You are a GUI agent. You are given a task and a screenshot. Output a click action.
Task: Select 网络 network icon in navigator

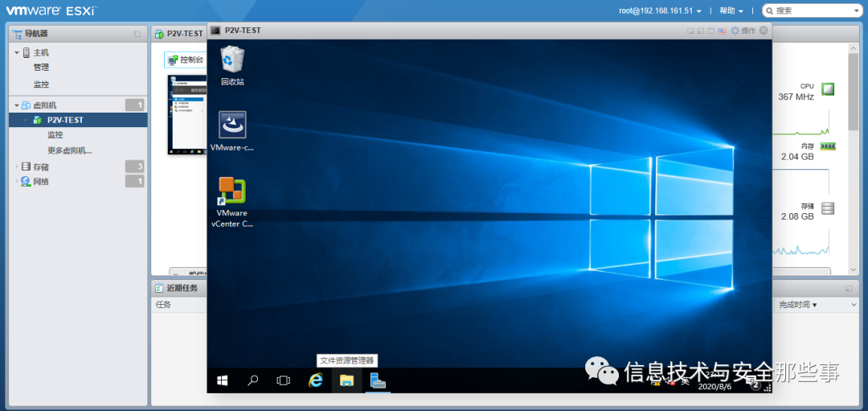pyautogui.click(x=26, y=181)
